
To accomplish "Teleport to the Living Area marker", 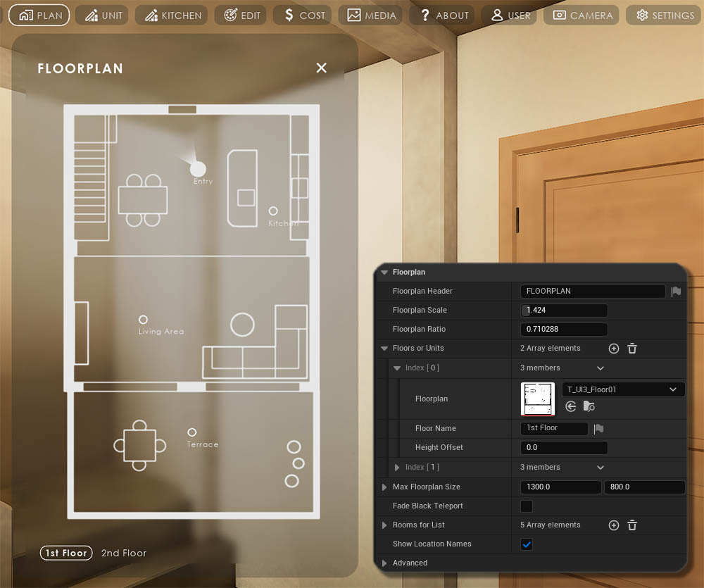I will [x=144, y=320].
